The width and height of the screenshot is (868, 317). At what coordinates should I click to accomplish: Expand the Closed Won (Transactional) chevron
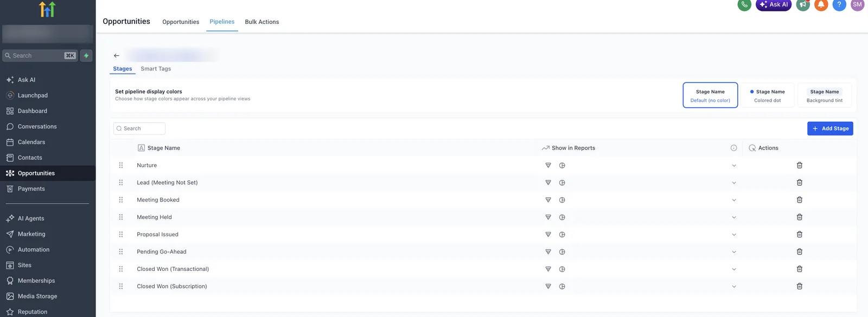(733, 269)
